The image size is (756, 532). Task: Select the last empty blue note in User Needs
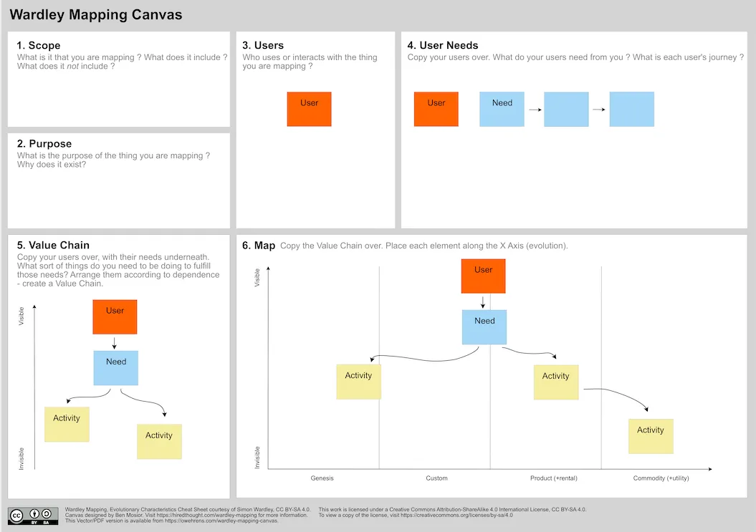pos(632,110)
